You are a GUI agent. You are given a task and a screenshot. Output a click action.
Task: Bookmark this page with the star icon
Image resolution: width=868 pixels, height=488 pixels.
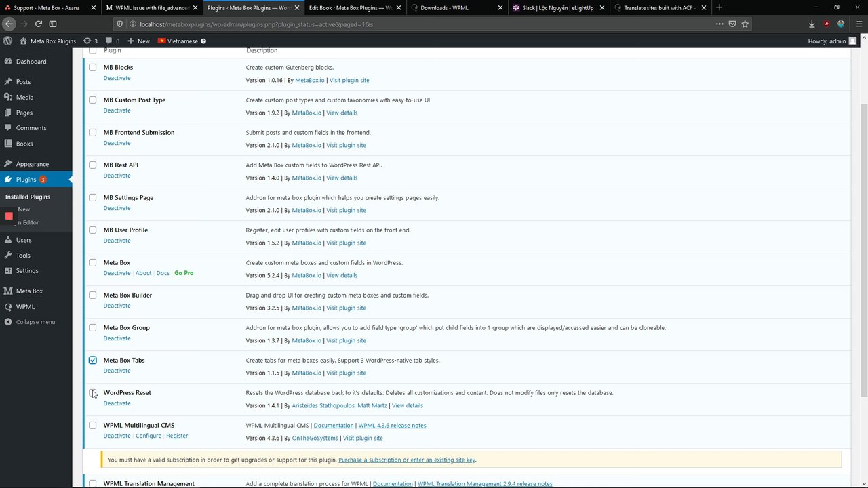(x=745, y=24)
